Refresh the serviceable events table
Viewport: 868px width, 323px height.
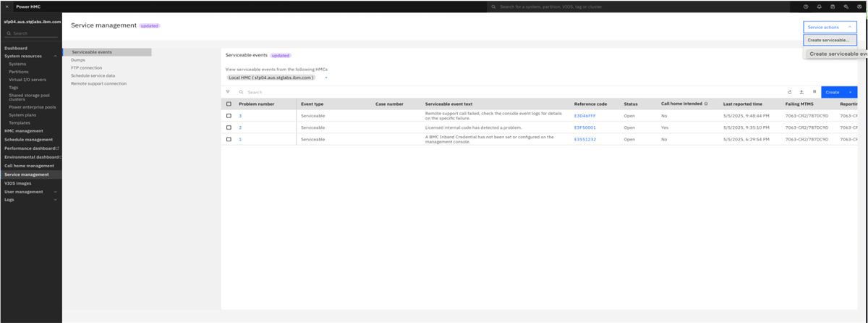(790, 92)
